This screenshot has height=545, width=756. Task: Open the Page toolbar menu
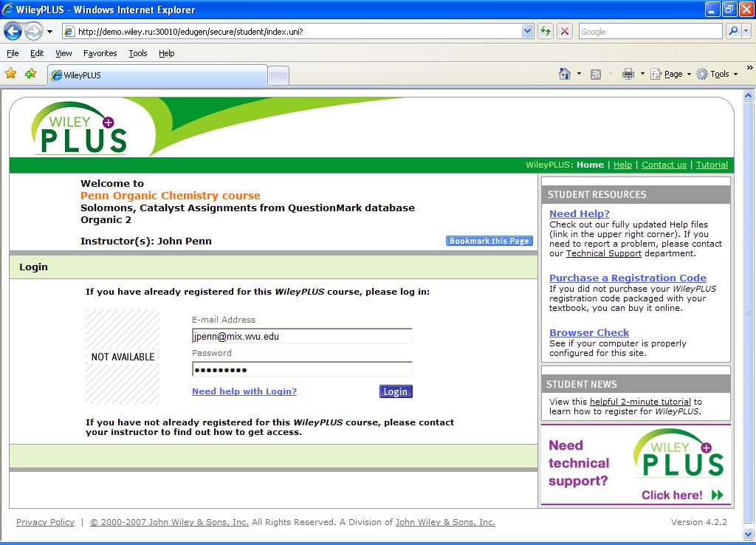click(670, 74)
